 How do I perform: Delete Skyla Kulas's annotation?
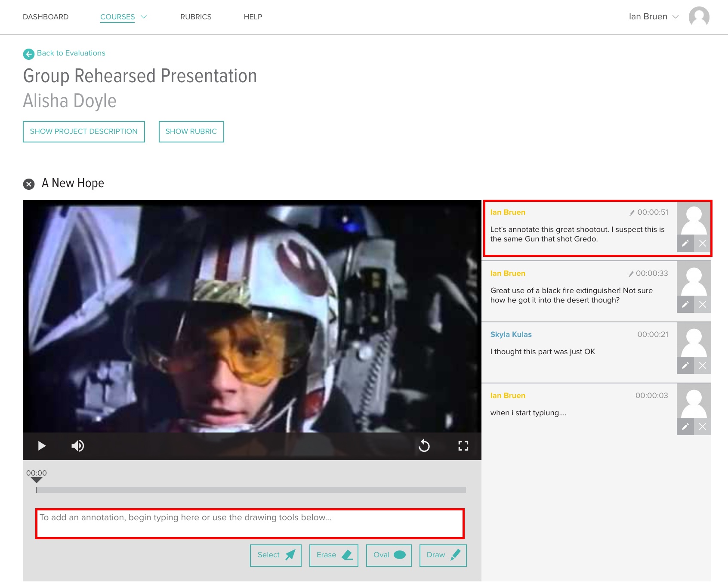pos(703,365)
